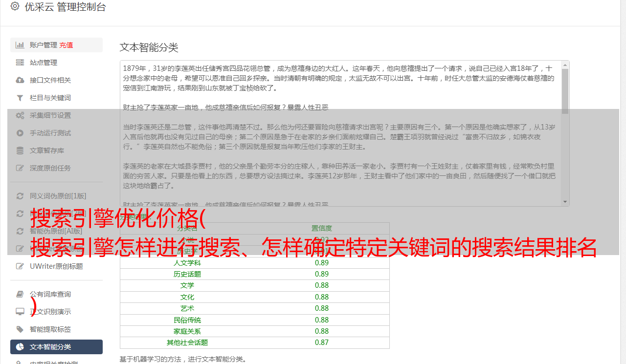The image size is (626, 364).
Task: Click the gears icon for 采集细节设置
Action: point(20,115)
